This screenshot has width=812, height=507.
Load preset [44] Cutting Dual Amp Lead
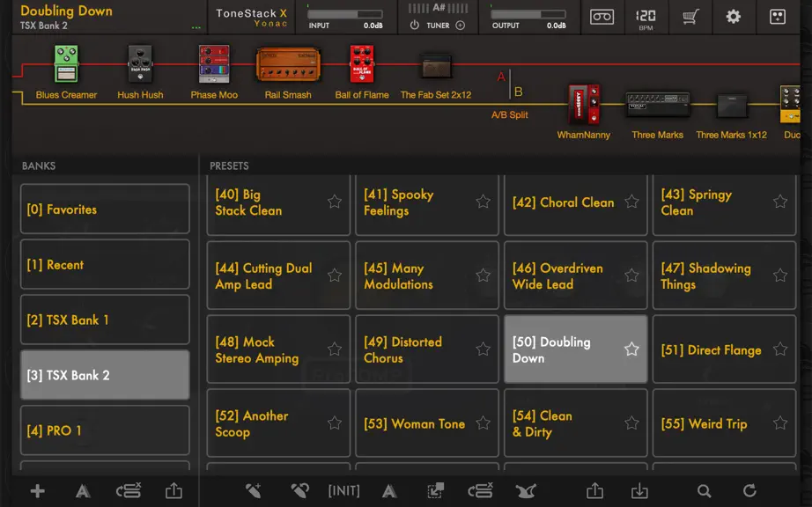coord(278,276)
